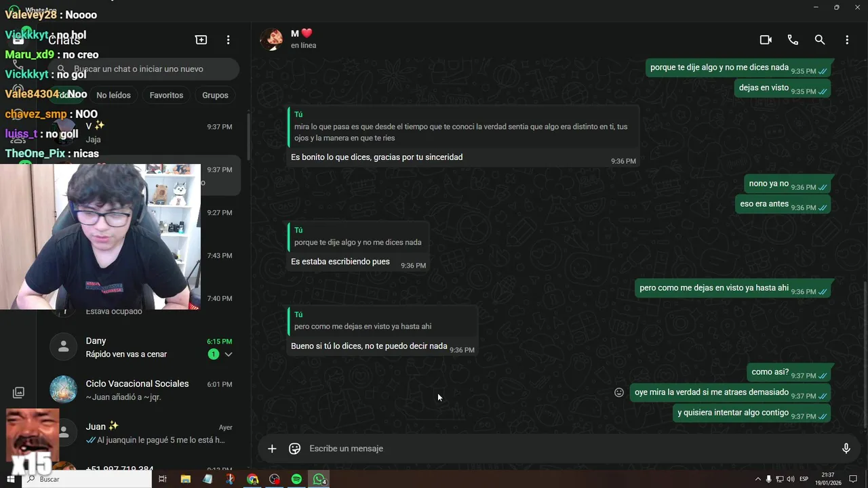This screenshot has height=488, width=868.
Task: Open M's profile picture in chat header
Action: coord(272,39)
